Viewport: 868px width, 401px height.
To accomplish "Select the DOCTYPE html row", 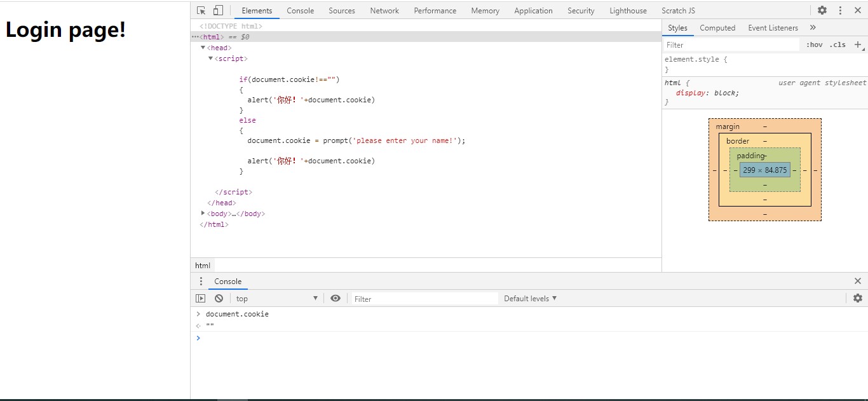I will tap(231, 26).
